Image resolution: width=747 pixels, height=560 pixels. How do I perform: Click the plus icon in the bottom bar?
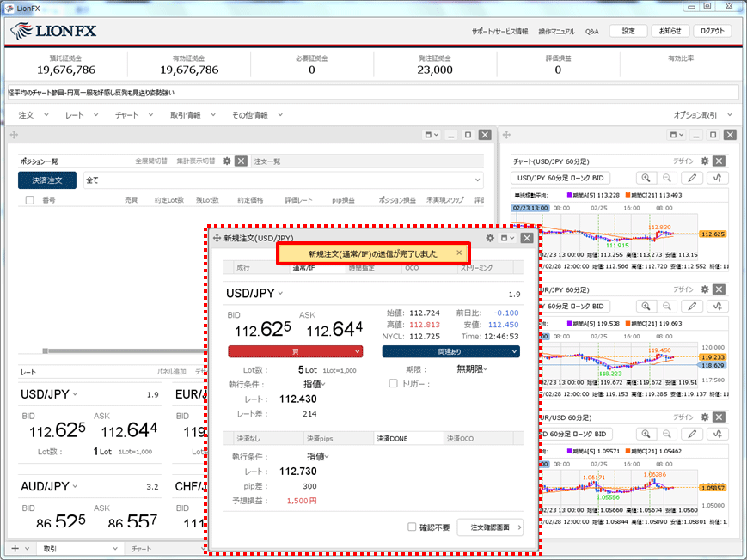[15, 549]
